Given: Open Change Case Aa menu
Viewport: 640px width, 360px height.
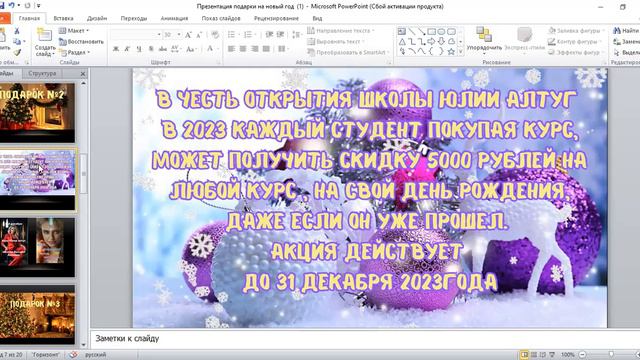Looking at the screenshot, I should pyautogui.click(x=191, y=49).
